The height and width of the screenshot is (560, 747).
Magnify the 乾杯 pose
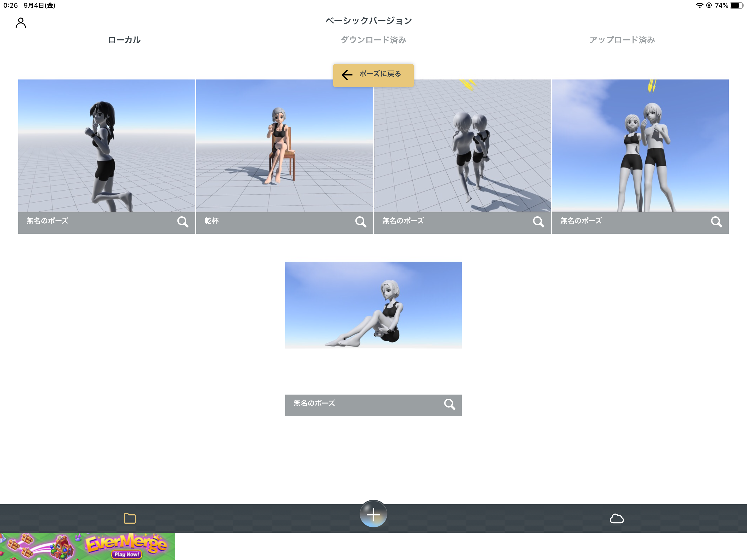pos(361,222)
